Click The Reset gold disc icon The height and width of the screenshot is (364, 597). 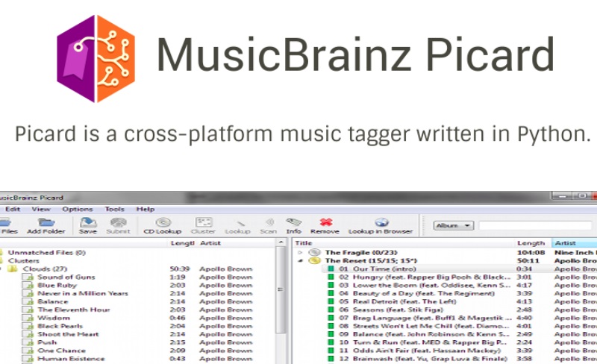click(314, 260)
